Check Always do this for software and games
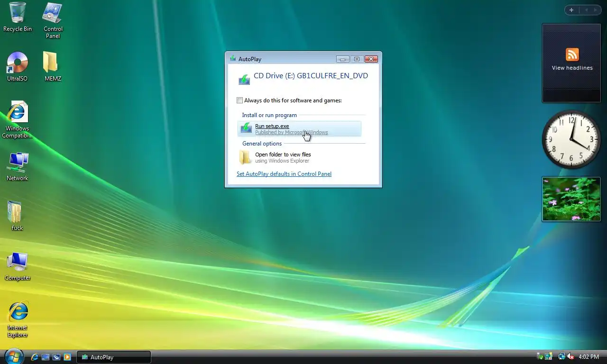607x364 pixels. 240,100
